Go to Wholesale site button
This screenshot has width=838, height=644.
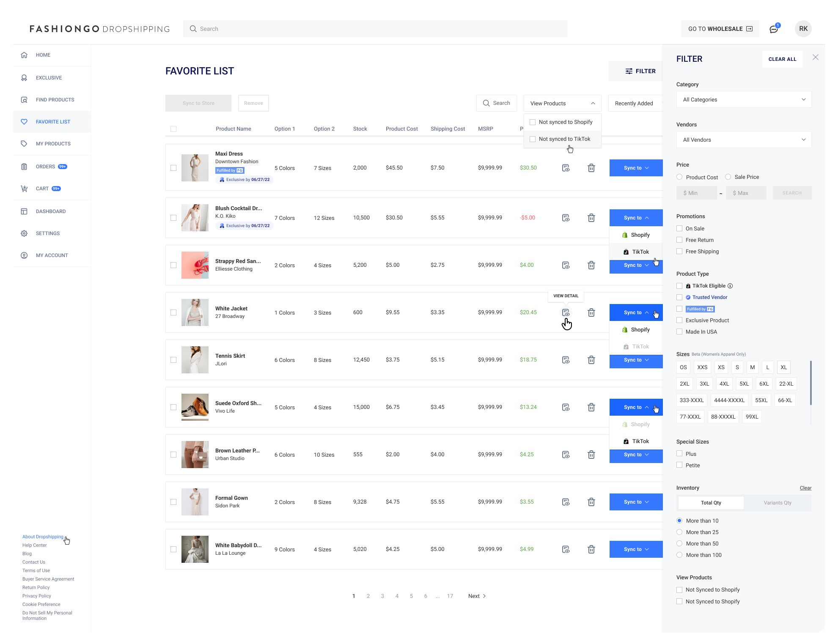tap(720, 29)
